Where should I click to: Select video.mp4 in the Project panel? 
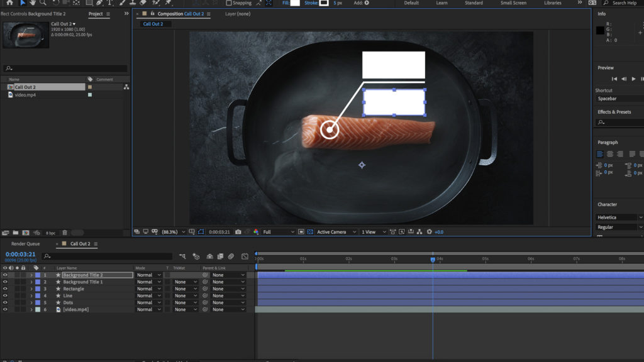point(25,95)
